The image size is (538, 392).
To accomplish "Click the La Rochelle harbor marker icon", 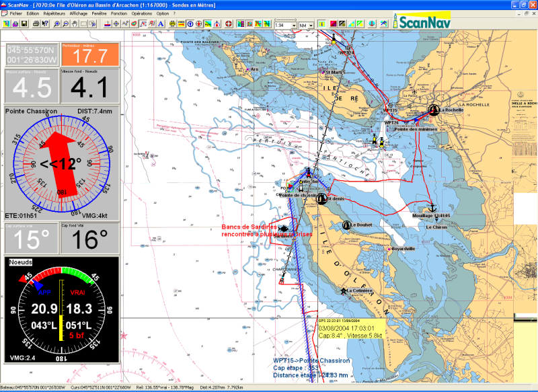I will [x=434, y=110].
